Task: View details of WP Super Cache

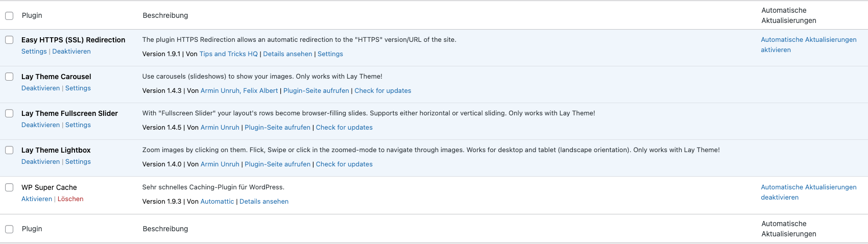Action: pyautogui.click(x=264, y=202)
